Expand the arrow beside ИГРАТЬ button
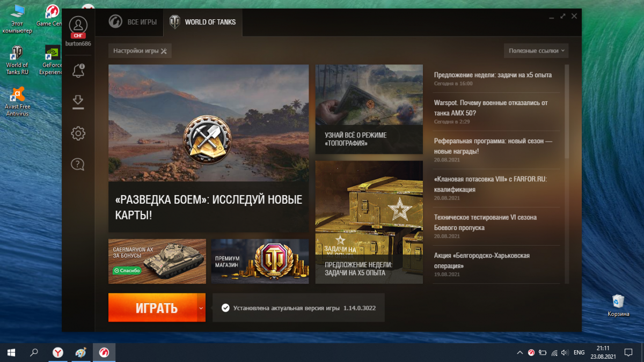The image size is (644, 362). coord(201,308)
